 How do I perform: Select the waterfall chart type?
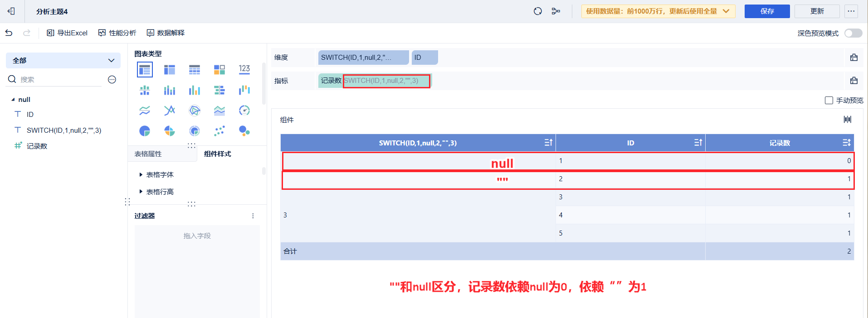coord(244,90)
